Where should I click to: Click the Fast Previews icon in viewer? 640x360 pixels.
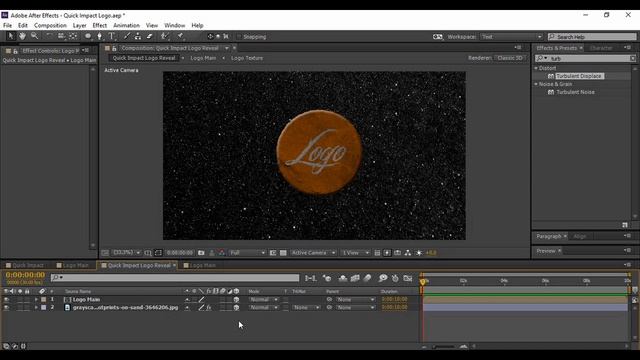tap(387, 253)
